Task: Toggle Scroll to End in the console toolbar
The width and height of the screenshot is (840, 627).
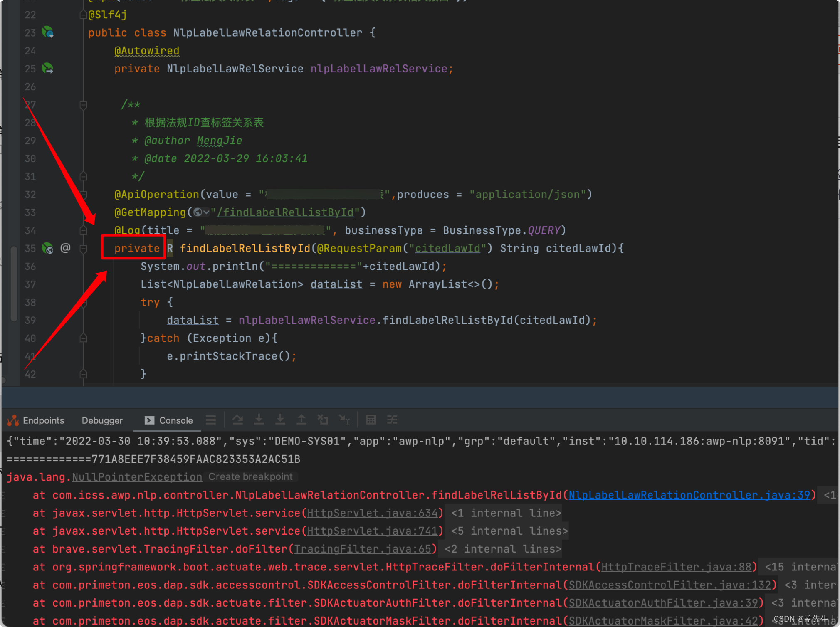Action: tap(344, 420)
